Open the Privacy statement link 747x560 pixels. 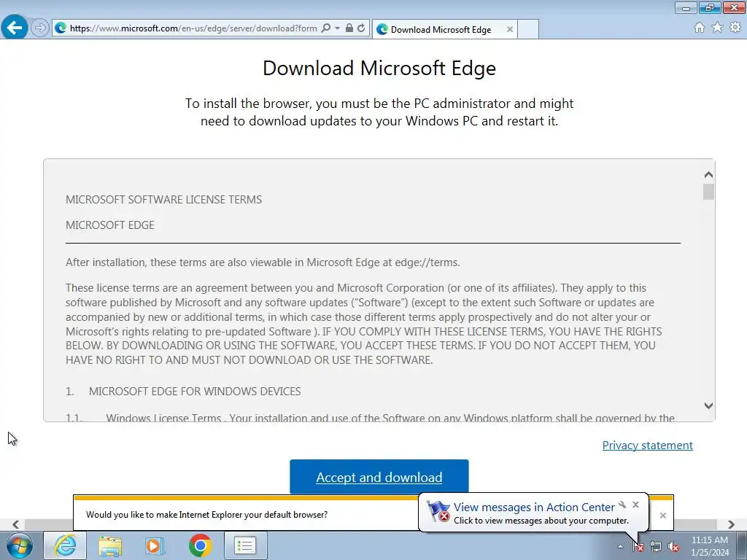point(648,446)
